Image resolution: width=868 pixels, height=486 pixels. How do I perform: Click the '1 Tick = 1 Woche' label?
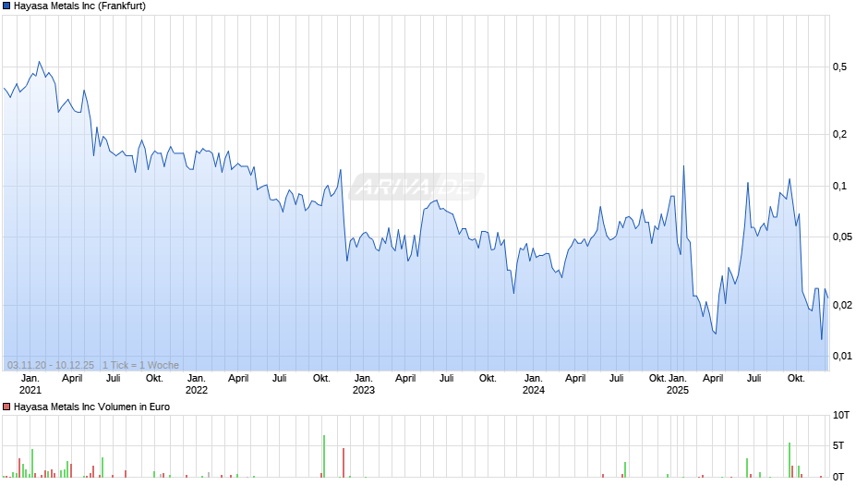coord(140,365)
